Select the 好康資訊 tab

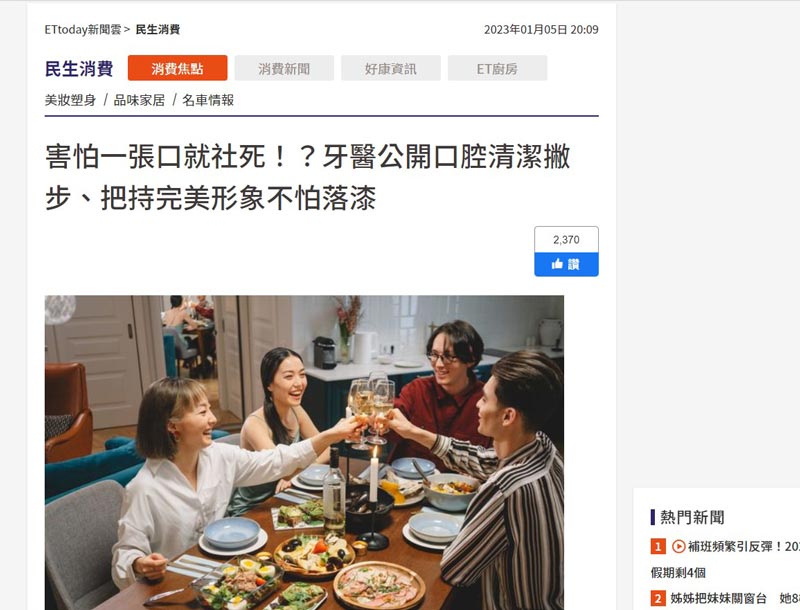tap(391, 68)
